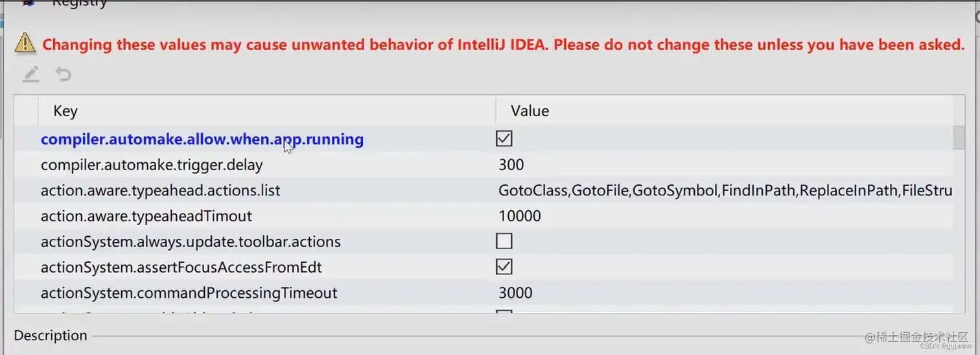Click the pencil edit icon
Viewport: 980px width, 355px height.
pos(30,74)
